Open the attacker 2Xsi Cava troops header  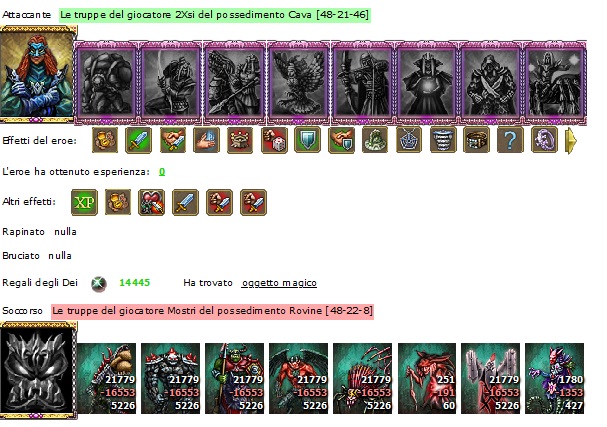[x=214, y=15]
